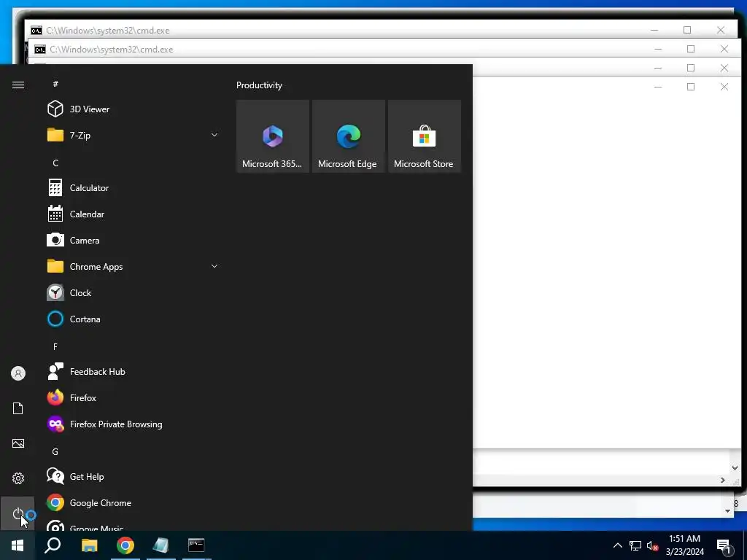Screen dimensions: 747x560
Task: Open the Calendar app
Action: click(133, 214)
